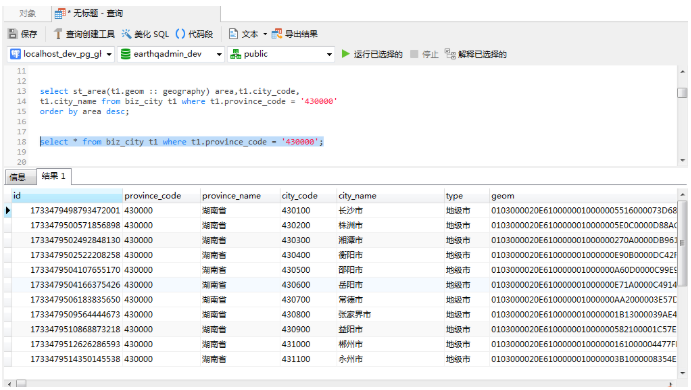The width and height of the screenshot is (691, 390).
Task: Click the type column header
Action: tap(467, 196)
